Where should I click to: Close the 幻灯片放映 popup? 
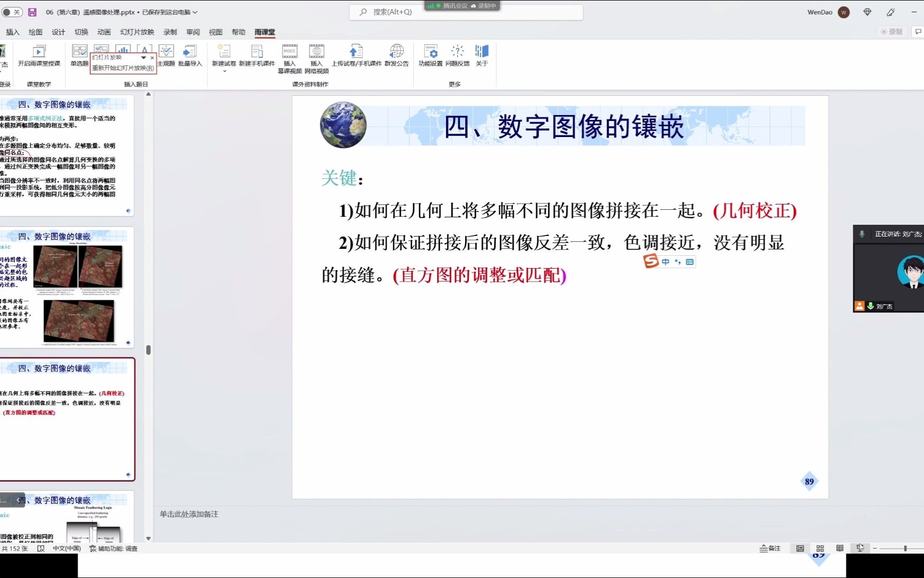tap(152, 57)
